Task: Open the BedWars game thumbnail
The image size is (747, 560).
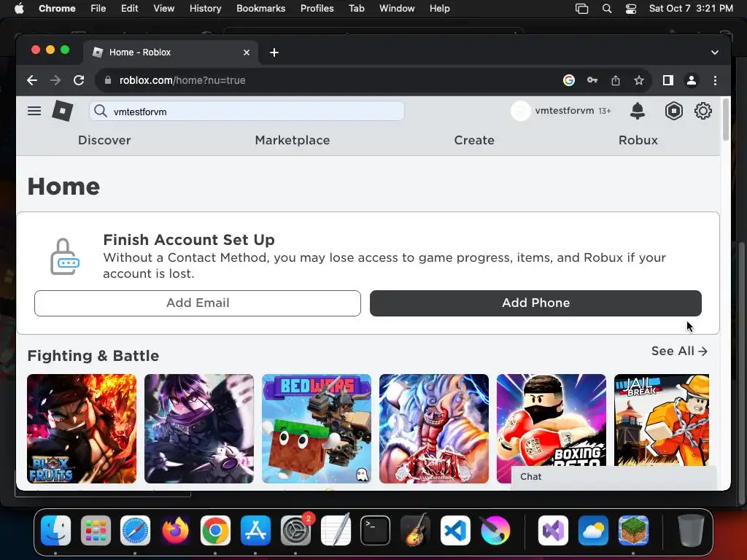Action: [317, 429]
